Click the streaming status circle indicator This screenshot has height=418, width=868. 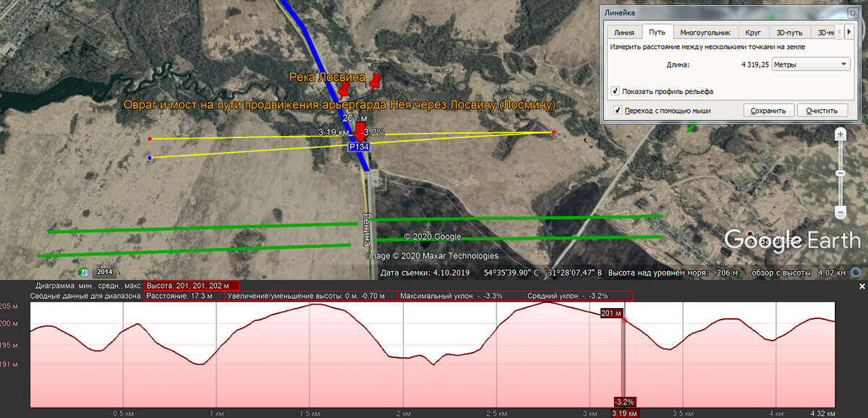856,273
